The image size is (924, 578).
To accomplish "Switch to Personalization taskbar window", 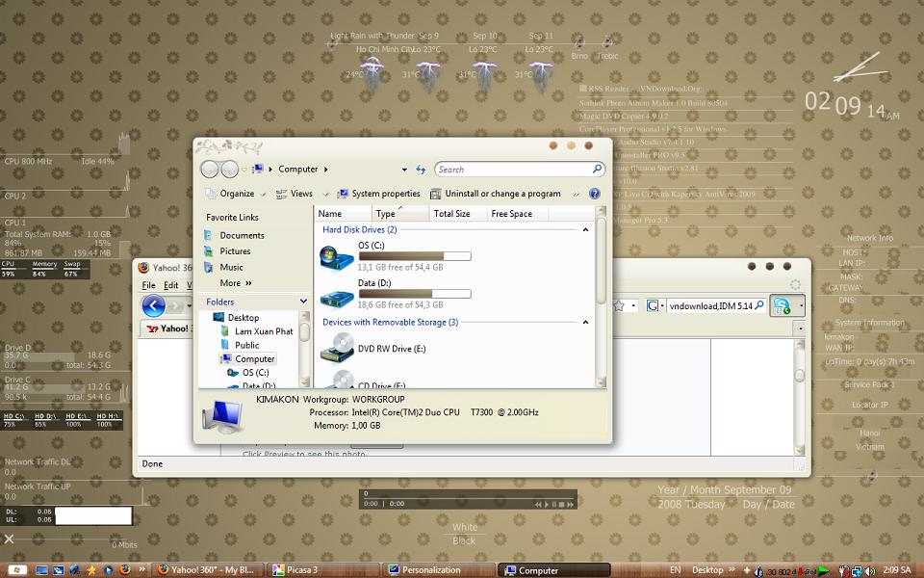I will (x=440, y=570).
